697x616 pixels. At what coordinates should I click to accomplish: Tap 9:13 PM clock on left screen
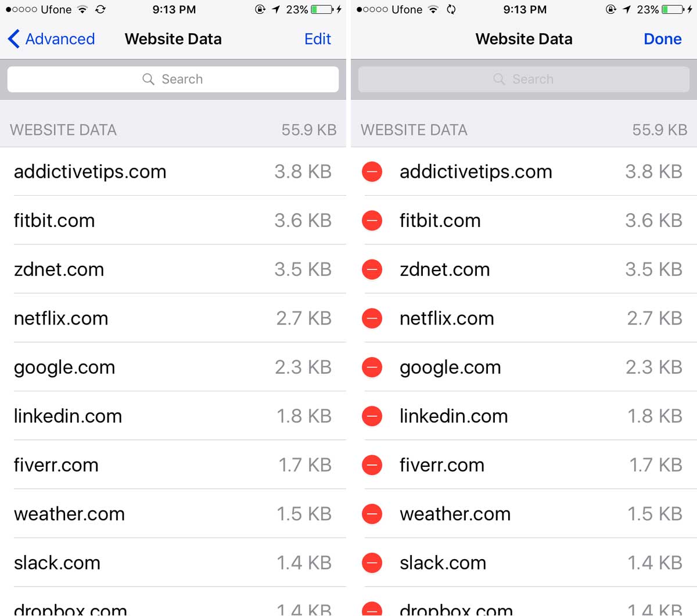pos(174,9)
